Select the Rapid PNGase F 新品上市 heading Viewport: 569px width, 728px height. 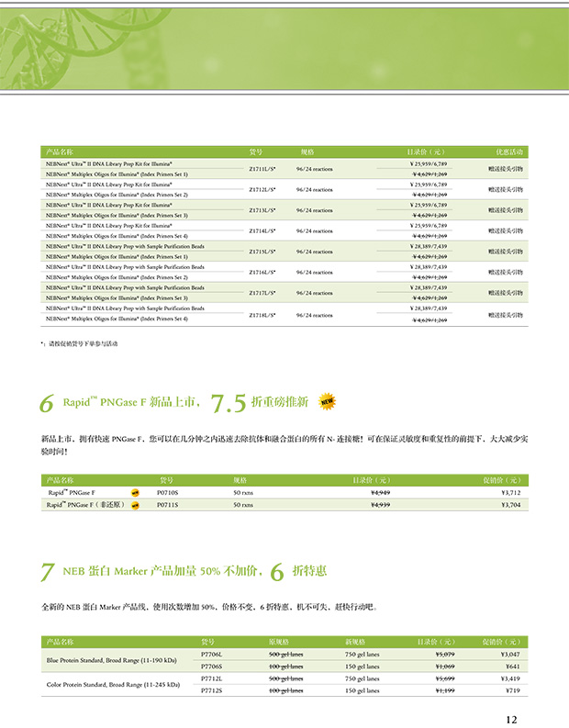tap(130, 402)
